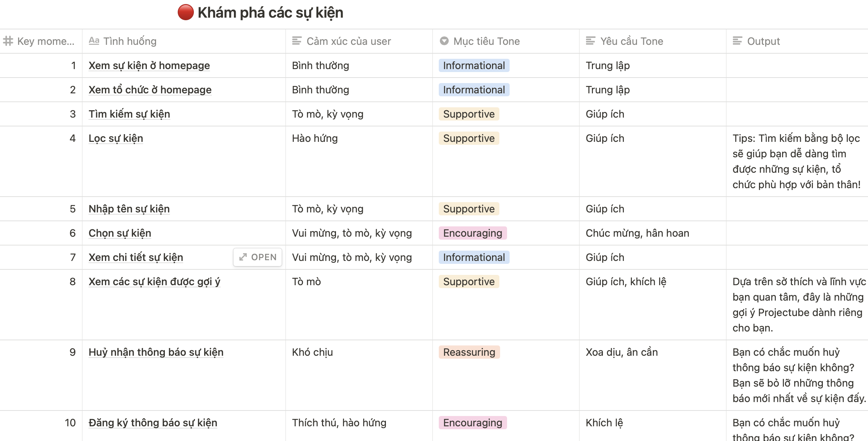868x441 pixels.
Task: Open the Huỷ nhận thông báo sự kiện page
Action: [156, 352]
